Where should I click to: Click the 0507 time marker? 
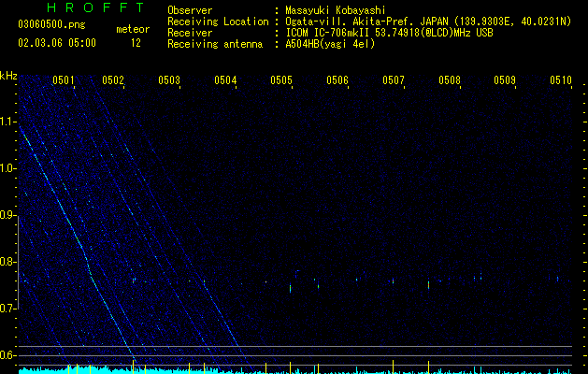coord(394,79)
